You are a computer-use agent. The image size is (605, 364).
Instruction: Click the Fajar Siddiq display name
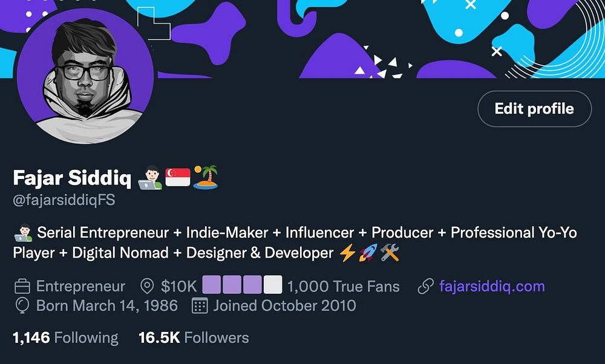(72, 178)
